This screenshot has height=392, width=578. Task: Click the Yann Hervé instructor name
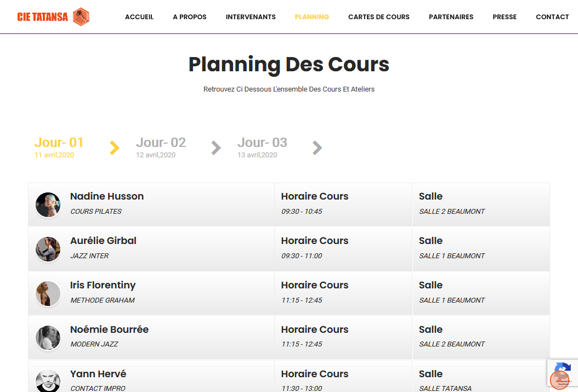(x=98, y=374)
